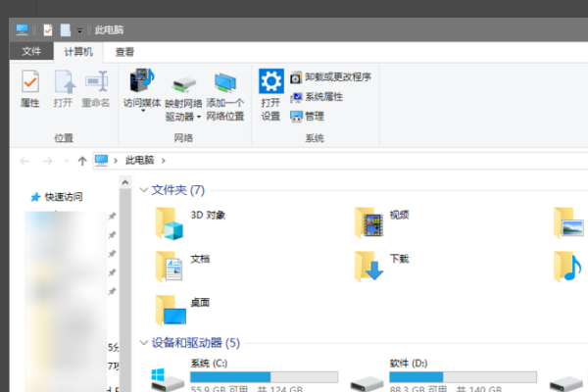
Task: Select the Documents (文档) folder
Action: click(183, 267)
